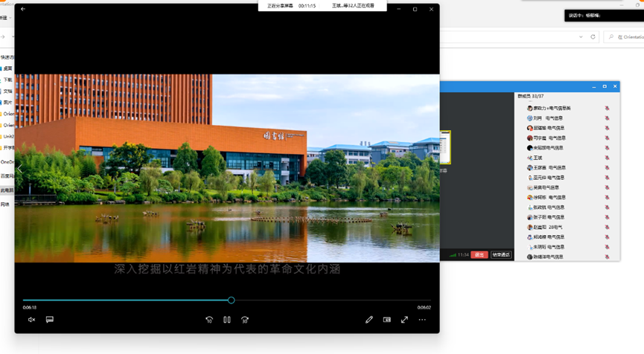Select 桌面 in Explorer navigation pane
This screenshot has height=354, width=644.
[x=7, y=68]
